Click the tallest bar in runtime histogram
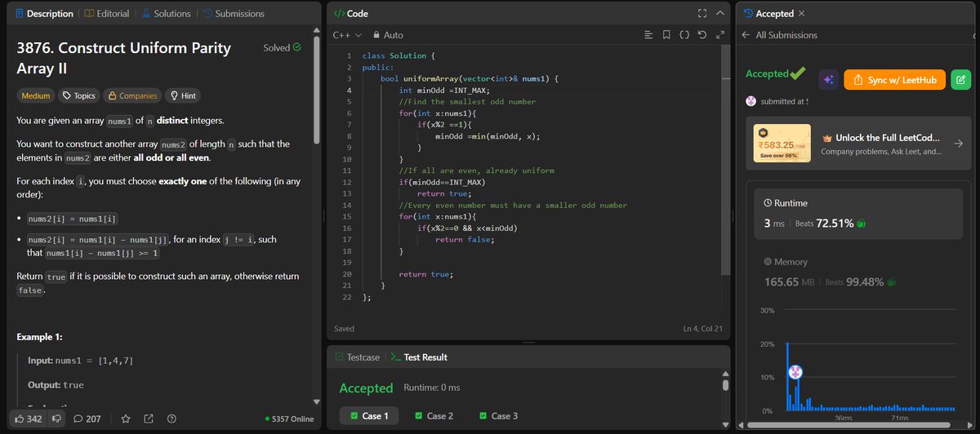This screenshot has height=434, width=980. coord(787,376)
